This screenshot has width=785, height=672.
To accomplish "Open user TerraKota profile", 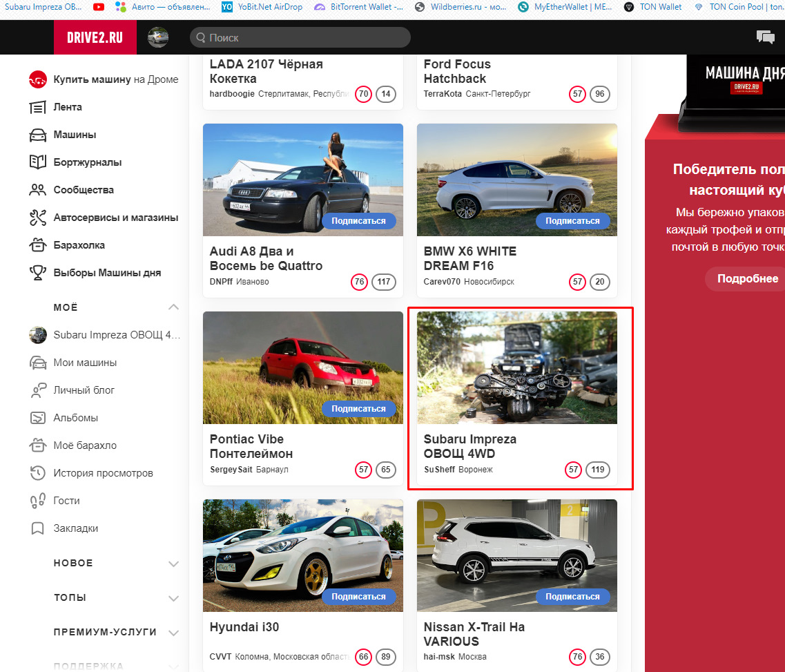I will pyautogui.click(x=443, y=94).
